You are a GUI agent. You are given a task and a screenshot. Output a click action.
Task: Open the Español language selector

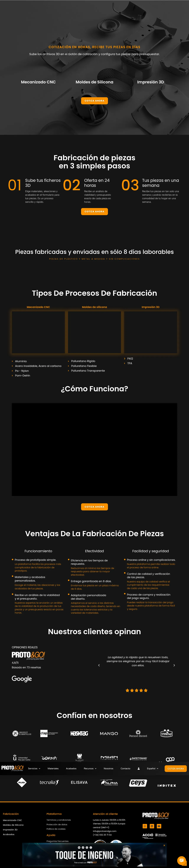152,769
